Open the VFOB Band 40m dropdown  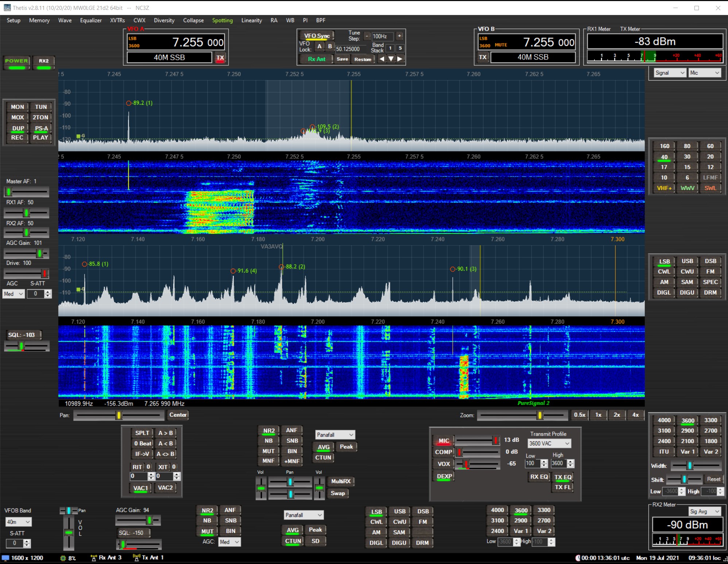pos(19,522)
